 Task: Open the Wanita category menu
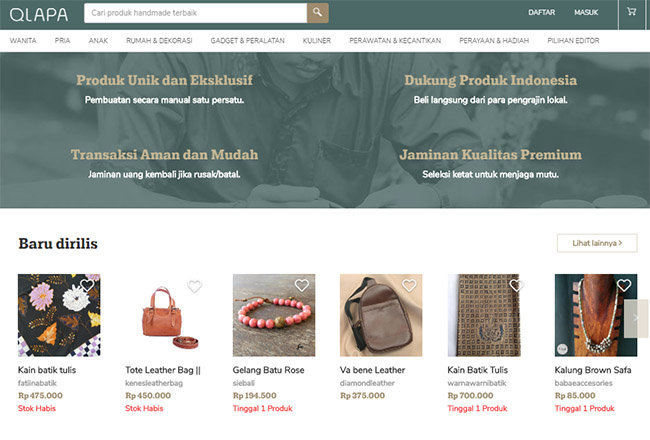23,41
